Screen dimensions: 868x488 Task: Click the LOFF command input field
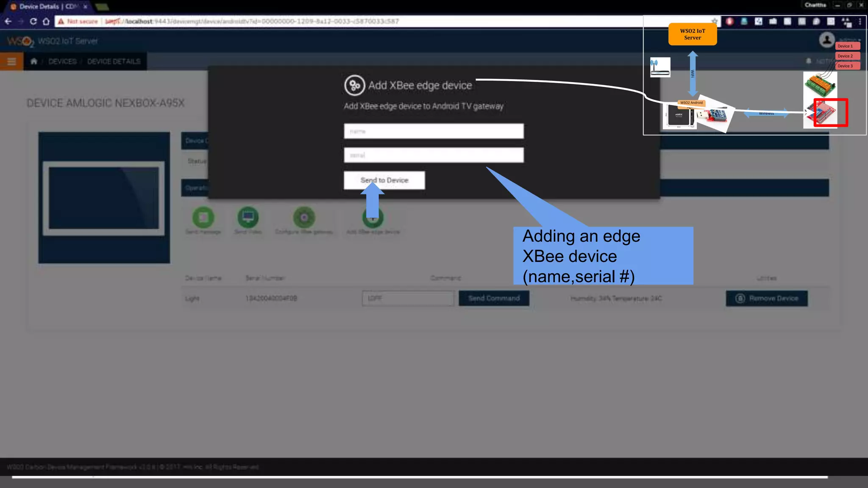(x=408, y=298)
